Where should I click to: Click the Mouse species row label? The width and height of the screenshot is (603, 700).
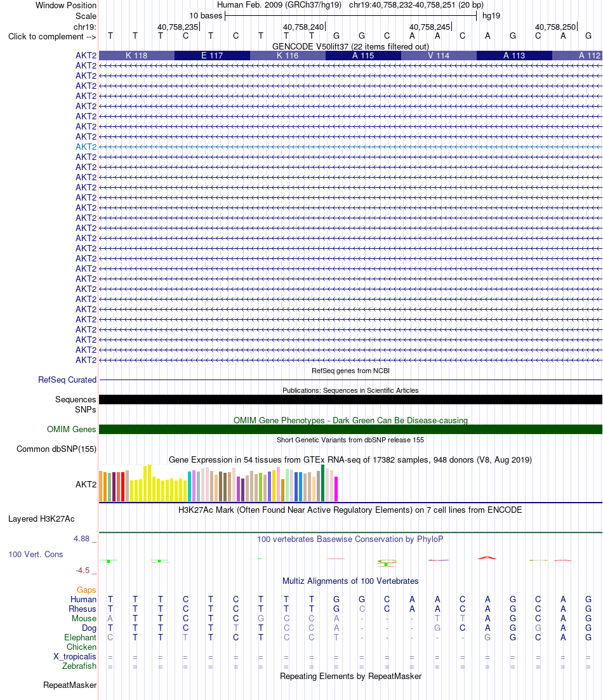(84, 619)
